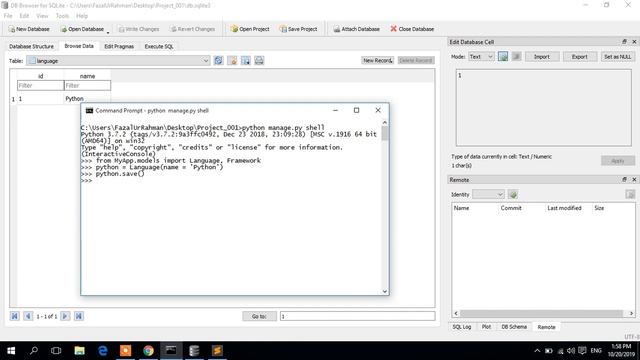
Task: Click Delete Record button
Action: pyautogui.click(x=416, y=60)
